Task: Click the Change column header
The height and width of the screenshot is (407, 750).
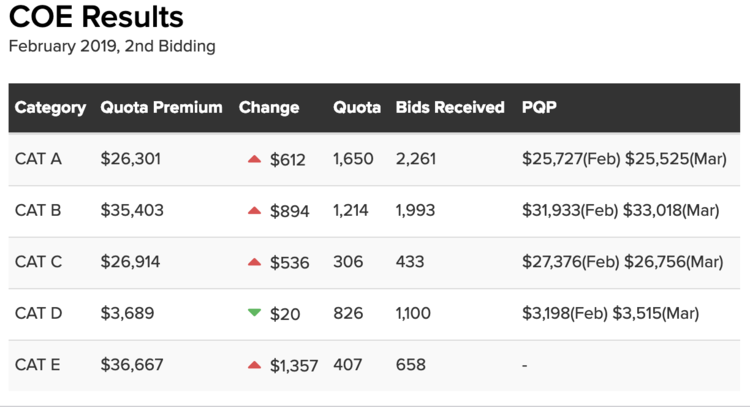Action: pyautogui.click(x=269, y=107)
